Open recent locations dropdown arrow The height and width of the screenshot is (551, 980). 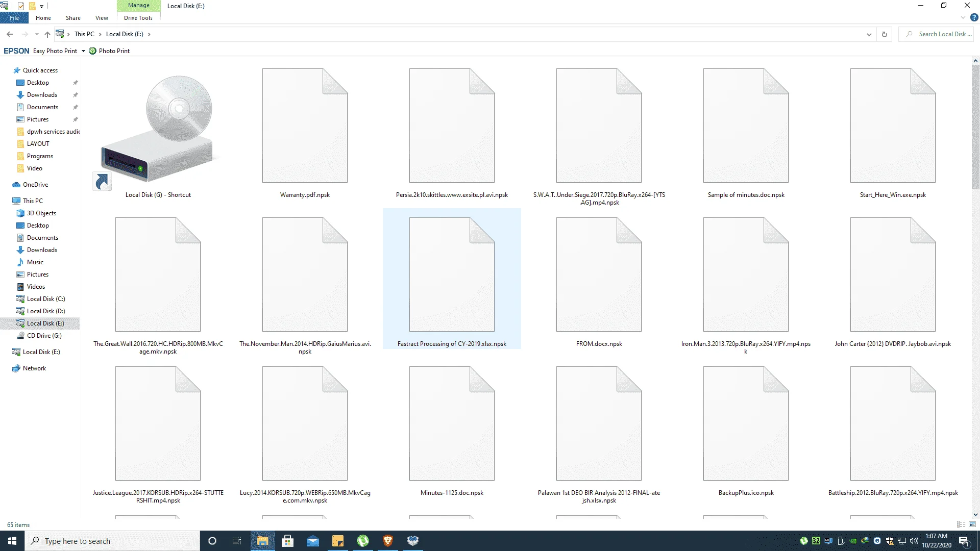[37, 34]
